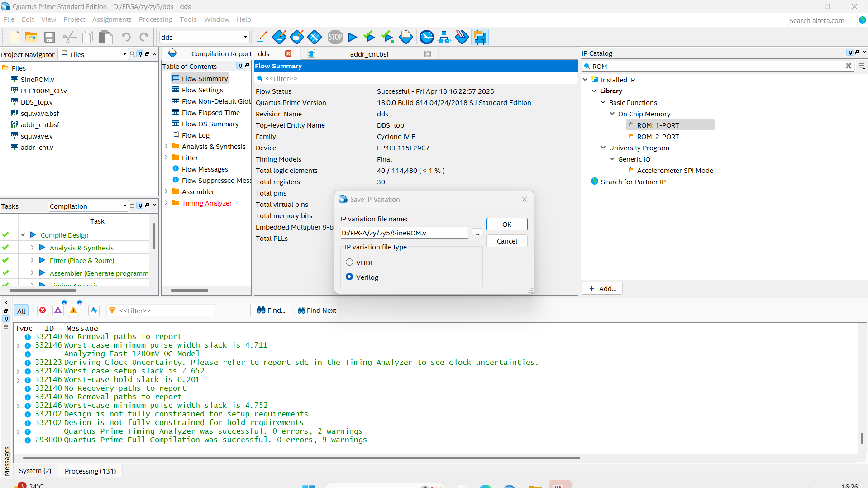Open the Project Navigator Files dropdown
Viewport: 868px width, 488px height.
(x=125, y=54)
